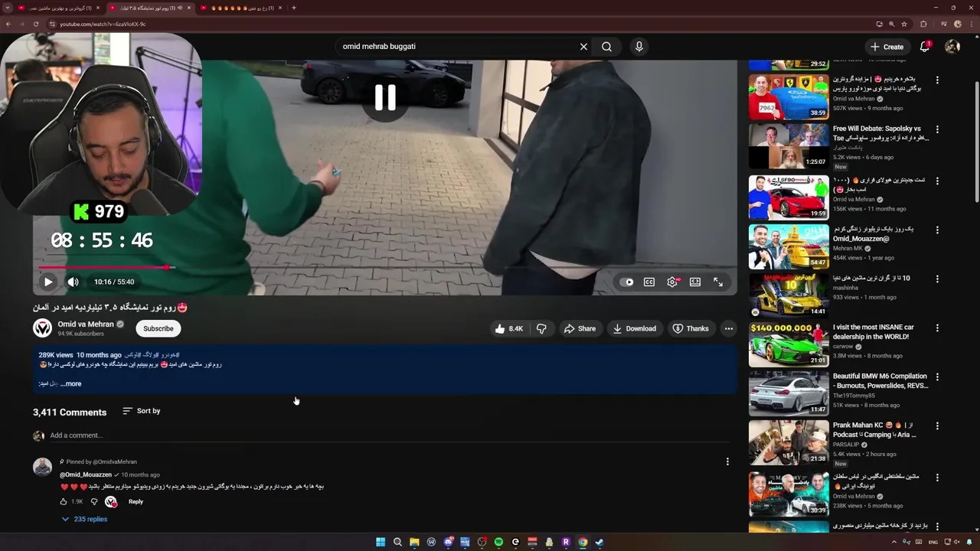
Task: Open the $140,000,000 car dealership thumbnail
Action: [789, 344]
